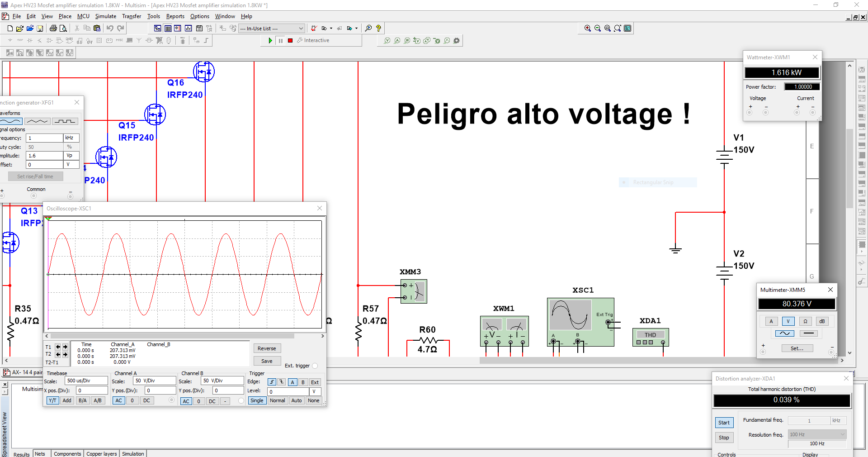Image resolution: width=868 pixels, height=457 pixels.
Task: Open Print Preview from the toolbar
Action: (63, 28)
